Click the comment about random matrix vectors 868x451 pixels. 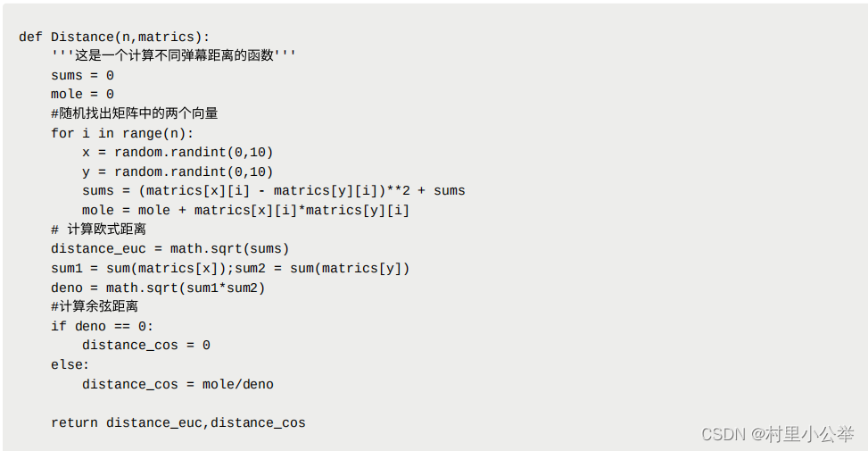point(135,113)
